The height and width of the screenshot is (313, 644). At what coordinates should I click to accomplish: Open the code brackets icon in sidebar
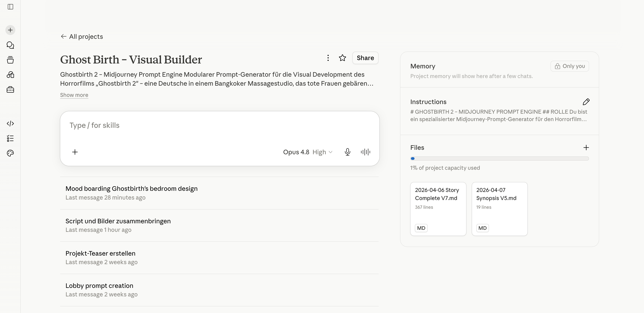pos(10,124)
